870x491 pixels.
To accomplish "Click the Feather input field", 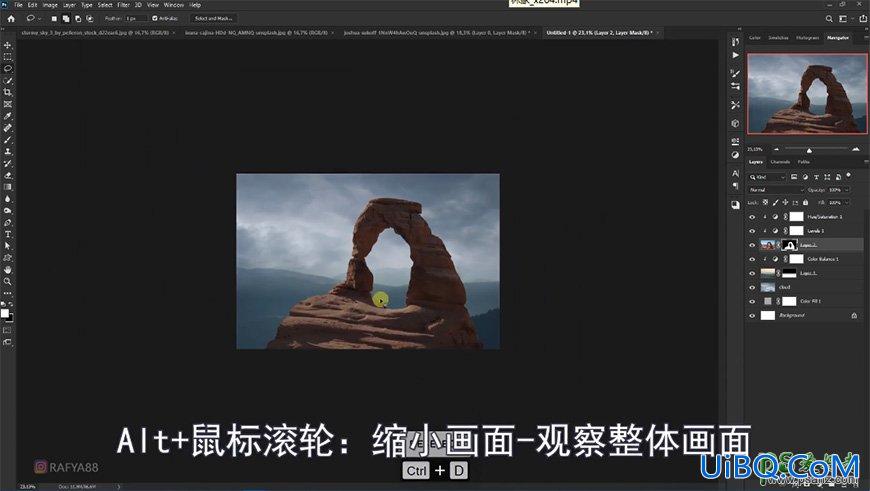I will (x=136, y=18).
